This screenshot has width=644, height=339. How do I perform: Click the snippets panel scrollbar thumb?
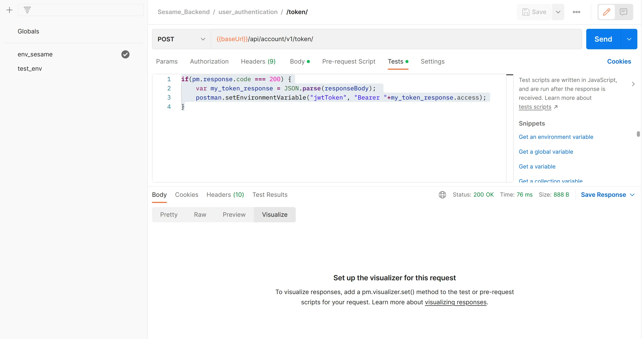[638, 134]
